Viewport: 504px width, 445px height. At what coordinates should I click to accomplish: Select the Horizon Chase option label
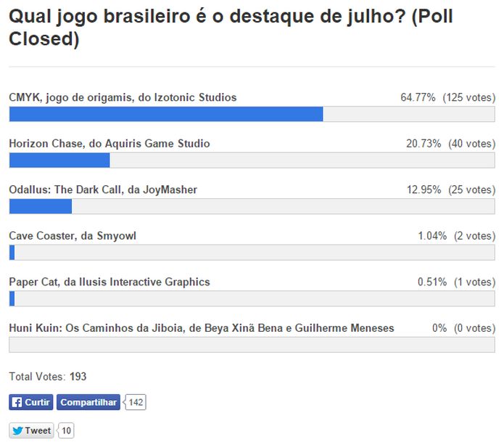tap(110, 144)
